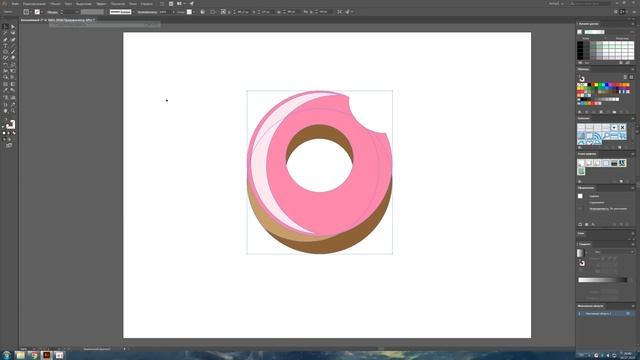Screen dimensions: 640x360
Task: Select the Paintbrush tool
Action: [13, 52]
